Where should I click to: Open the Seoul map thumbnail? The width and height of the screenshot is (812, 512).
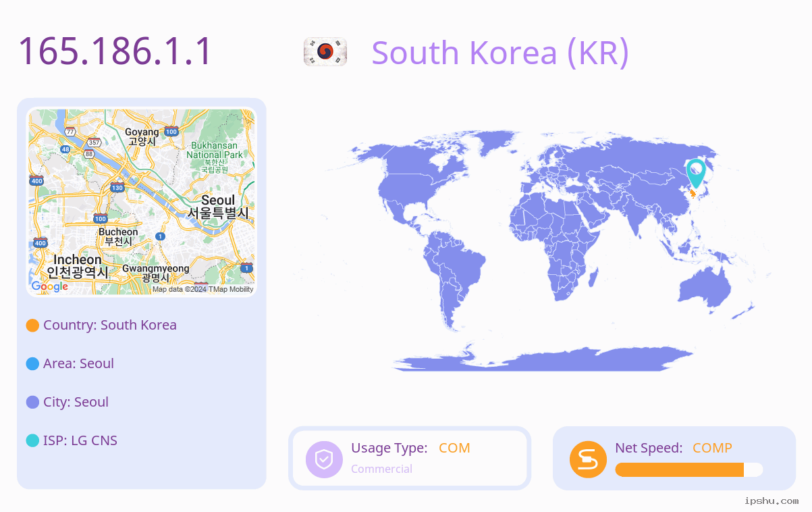142,202
